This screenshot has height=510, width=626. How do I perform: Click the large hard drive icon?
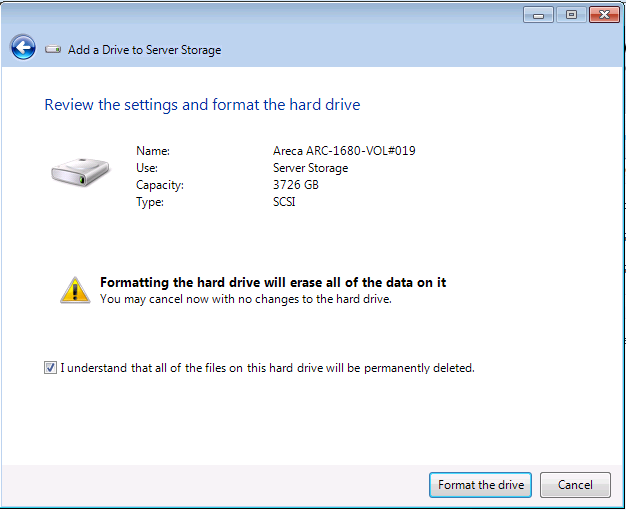(x=79, y=172)
